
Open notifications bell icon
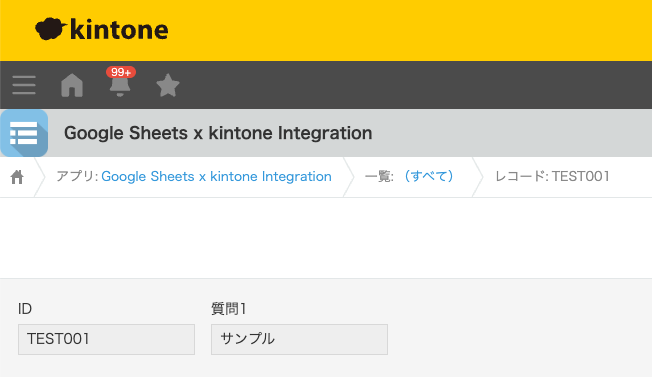click(x=120, y=86)
